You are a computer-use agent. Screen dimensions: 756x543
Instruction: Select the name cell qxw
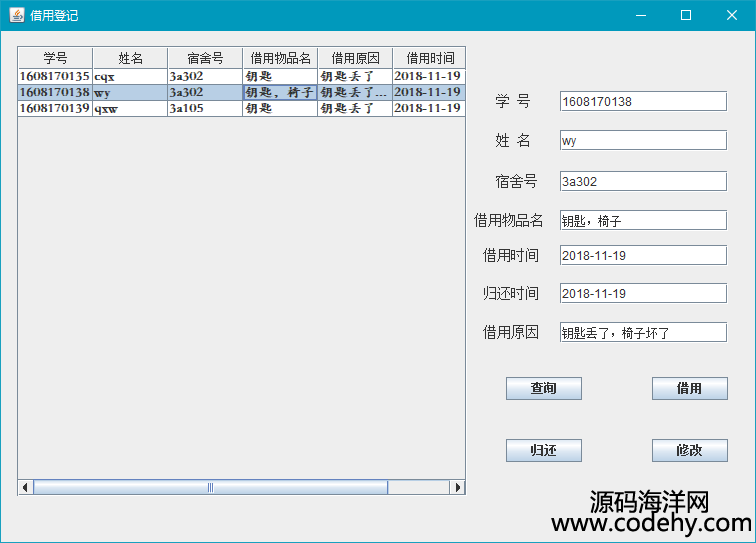click(130, 108)
